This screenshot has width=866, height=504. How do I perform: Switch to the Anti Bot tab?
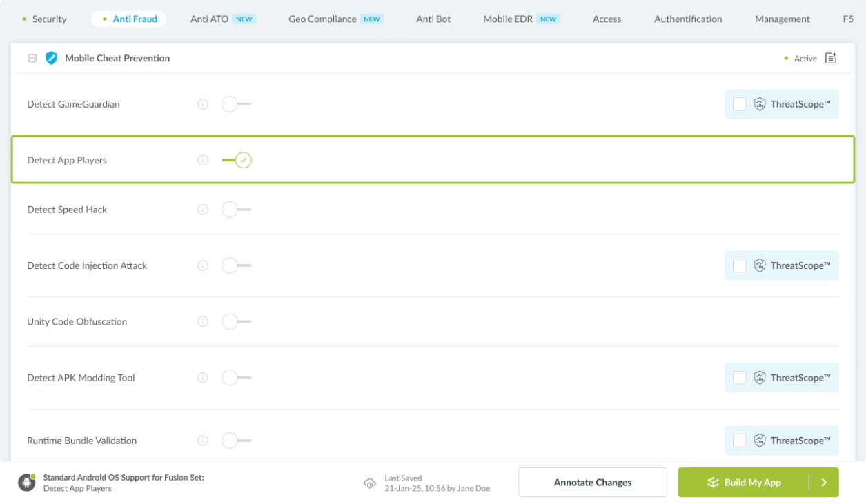[433, 19]
